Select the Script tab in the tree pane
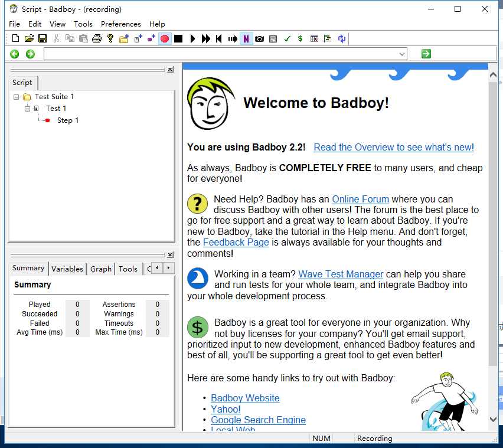The image size is (503, 448). [x=22, y=83]
